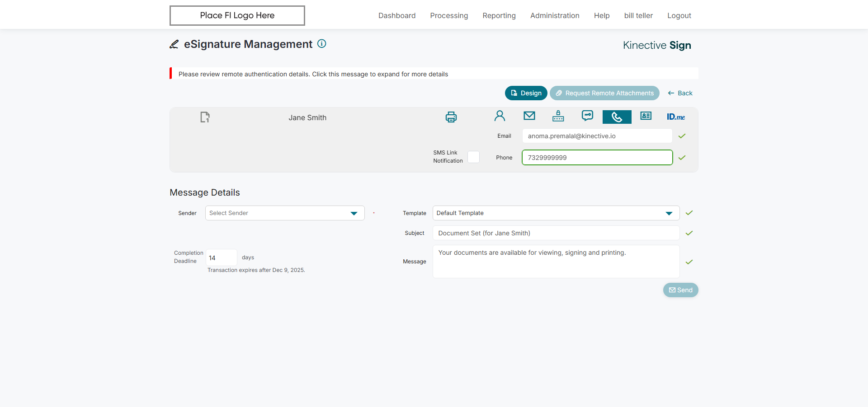
Task: Select the in-person signer icon
Action: tap(500, 116)
